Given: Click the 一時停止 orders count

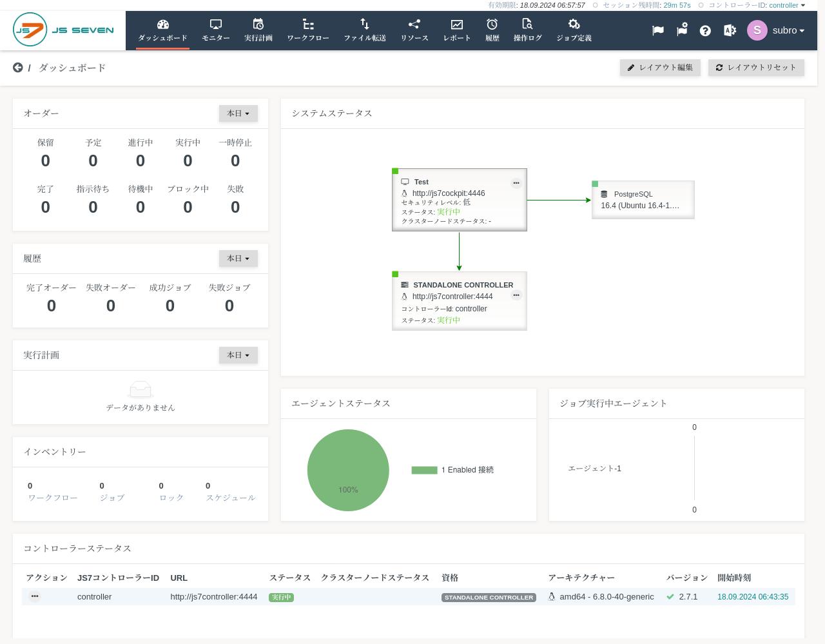Looking at the screenshot, I should 235,161.
